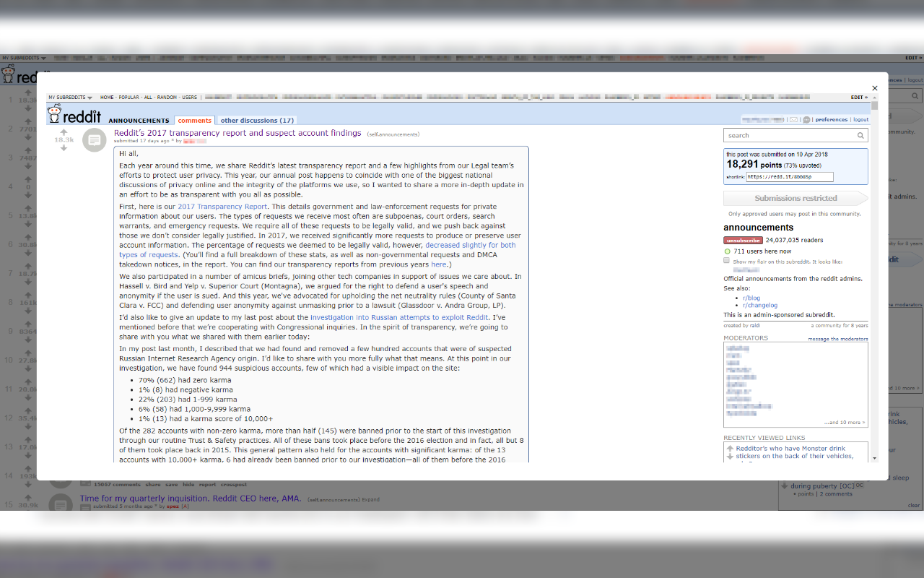Image resolution: width=924 pixels, height=578 pixels.
Task: Open the EDIT » link in popup header
Action: 859,97
